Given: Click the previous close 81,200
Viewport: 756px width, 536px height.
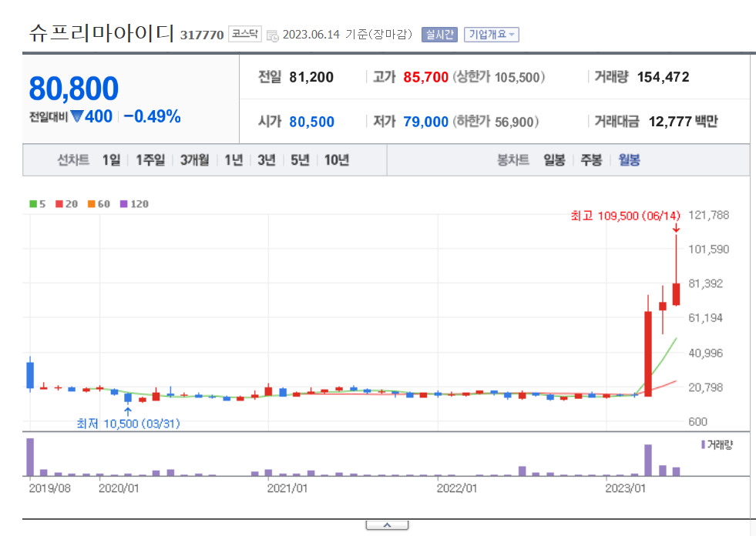Looking at the screenshot, I should click(x=311, y=77).
